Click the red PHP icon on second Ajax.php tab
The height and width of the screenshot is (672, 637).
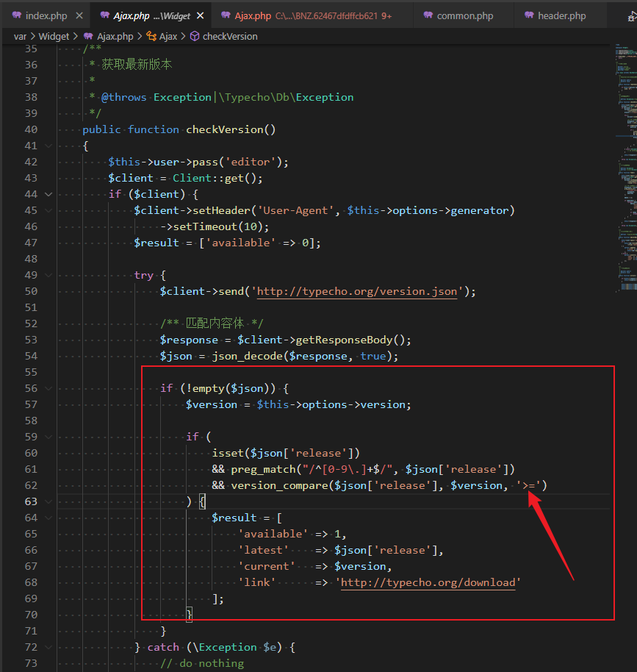(x=224, y=15)
